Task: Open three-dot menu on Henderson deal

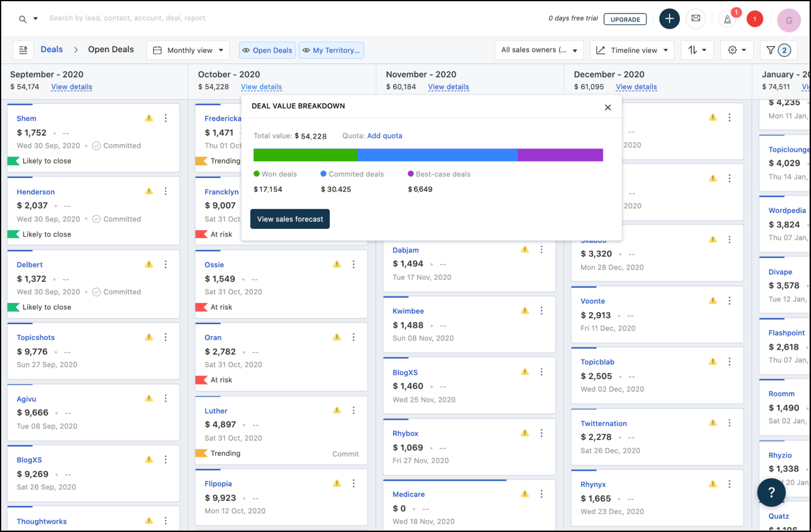Action: [166, 191]
